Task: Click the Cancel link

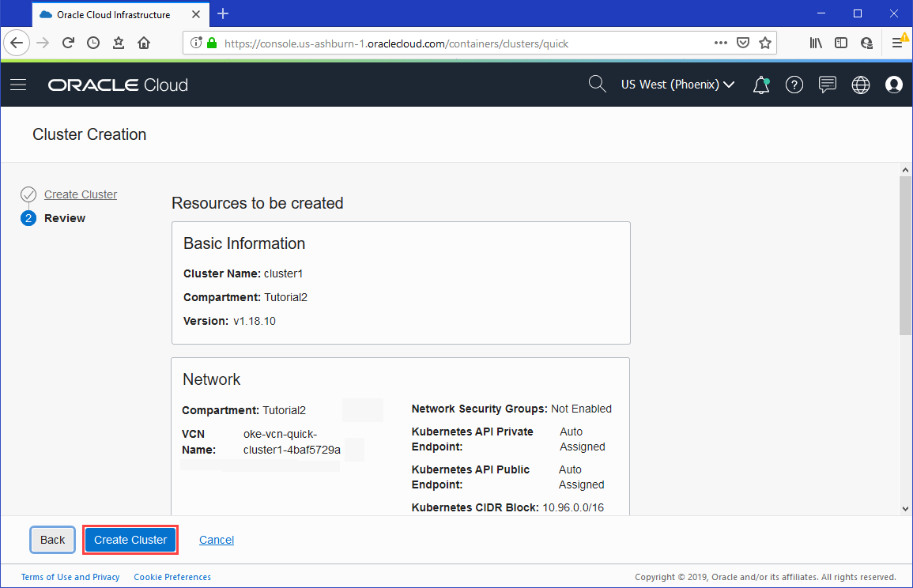Action: [217, 540]
